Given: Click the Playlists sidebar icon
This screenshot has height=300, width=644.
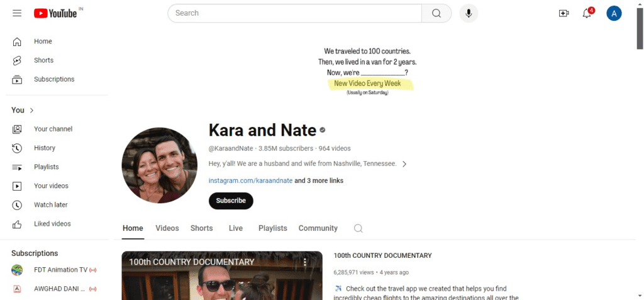Looking at the screenshot, I should (x=17, y=167).
